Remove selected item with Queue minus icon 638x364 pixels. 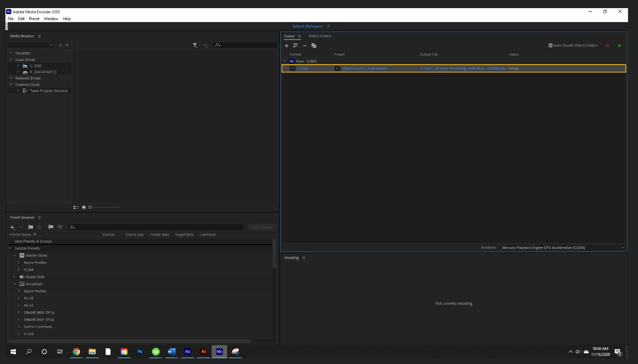click(x=304, y=46)
